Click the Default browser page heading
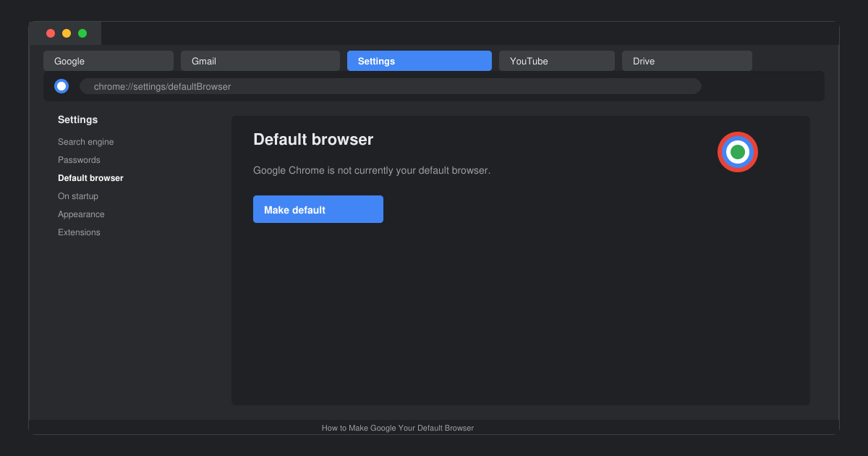The height and width of the screenshot is (456, 868). (x=313, y=139)
